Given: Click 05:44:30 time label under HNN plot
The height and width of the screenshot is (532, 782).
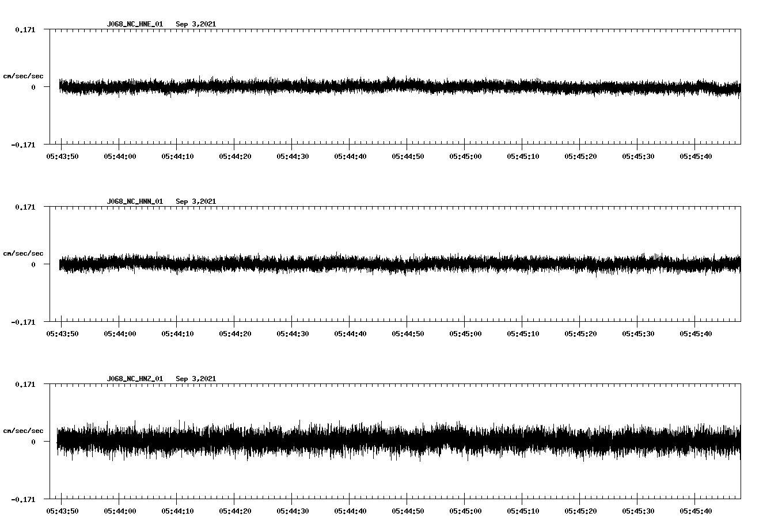Looking at the screenshot, I should pos(293,334).
